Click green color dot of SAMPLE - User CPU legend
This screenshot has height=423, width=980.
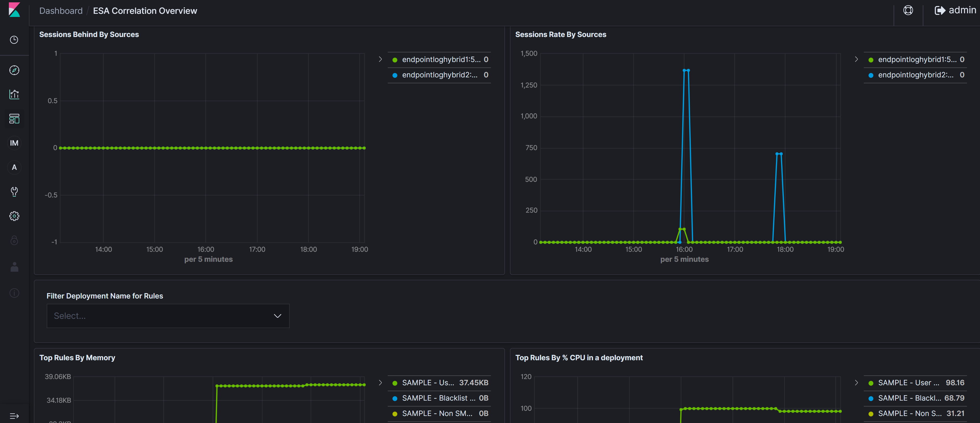(871, 383)
